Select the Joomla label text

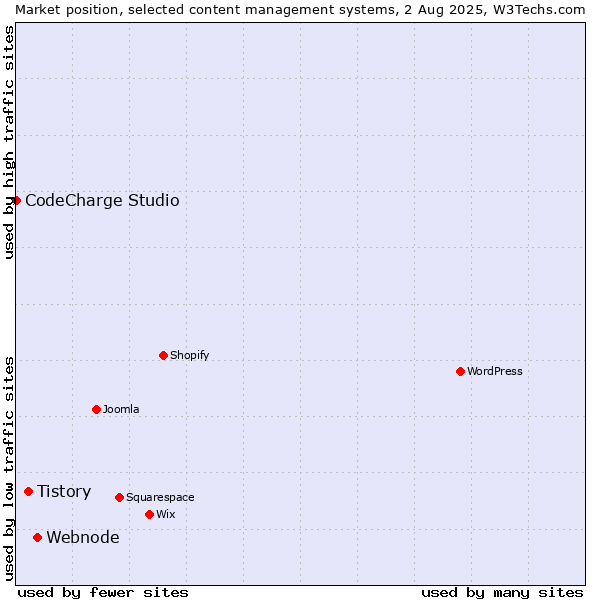(121, 409)
